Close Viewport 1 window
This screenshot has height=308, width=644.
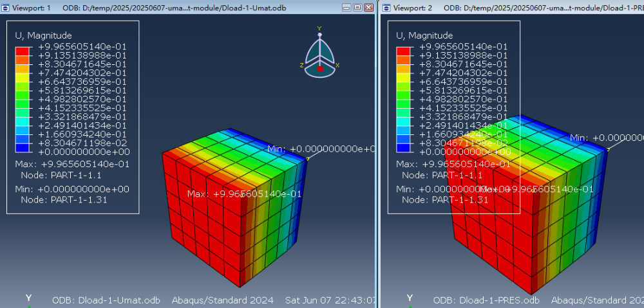(x=368, y=7)
